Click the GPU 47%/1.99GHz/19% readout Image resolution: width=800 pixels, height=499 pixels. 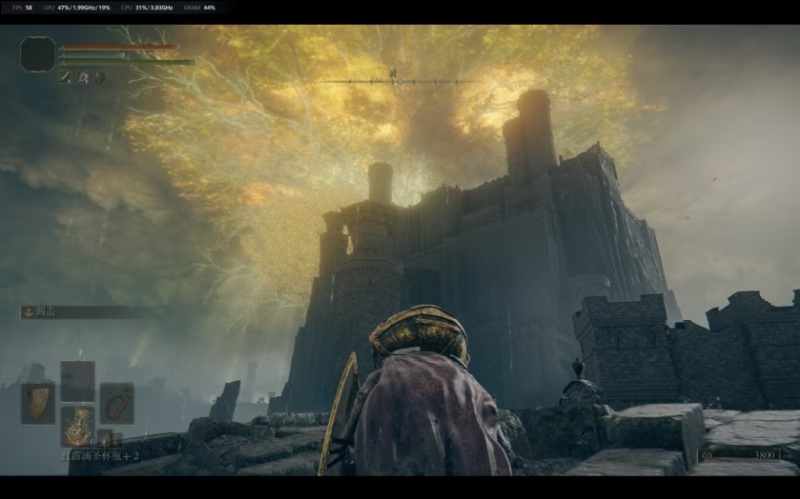[x=77, y=8]
